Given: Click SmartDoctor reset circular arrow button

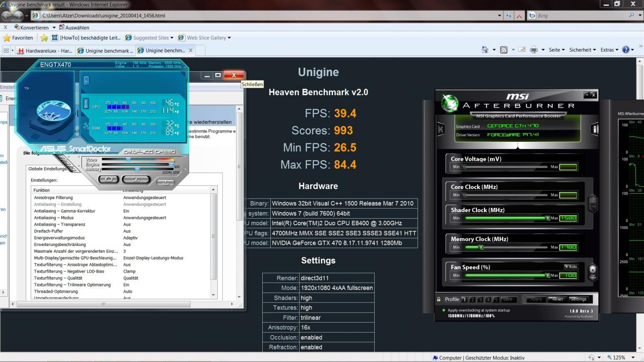Looking at the screenshot, I should (x=109, y=179).
